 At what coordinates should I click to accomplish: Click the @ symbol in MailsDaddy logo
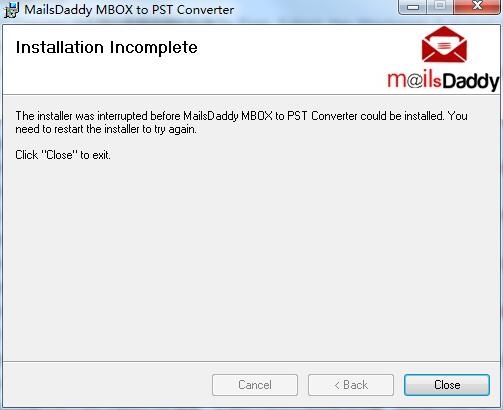click(414, 81)
